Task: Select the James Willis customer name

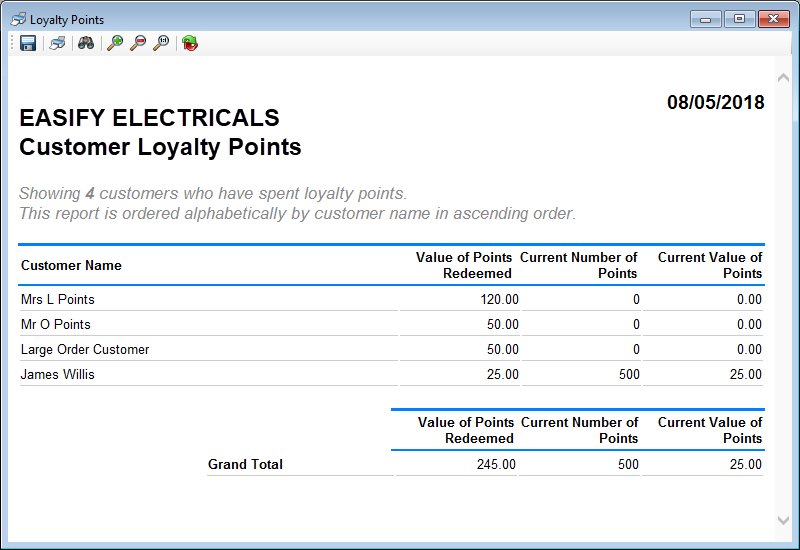Action: pyautogui.click(x=58, y=374)
